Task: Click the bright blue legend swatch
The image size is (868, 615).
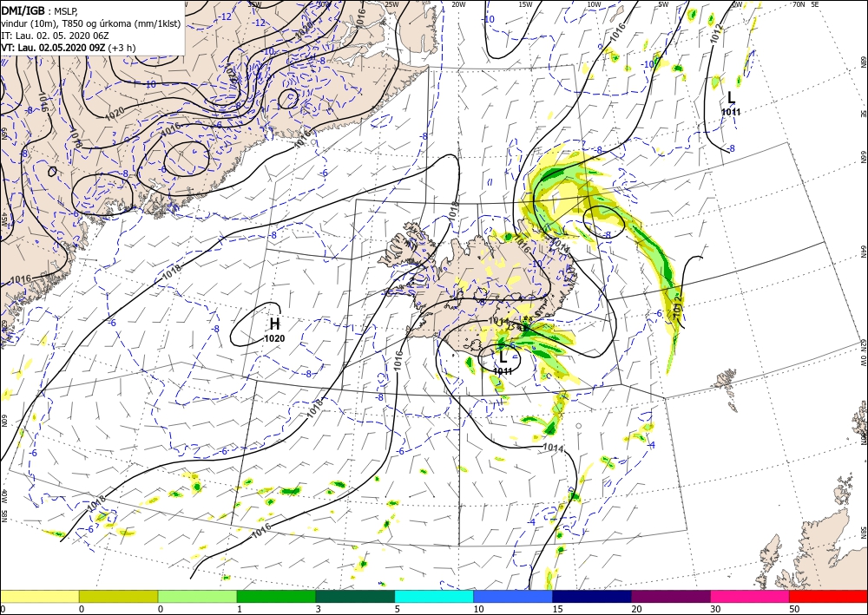Action: pyautogui.click(x=513, y=596)
